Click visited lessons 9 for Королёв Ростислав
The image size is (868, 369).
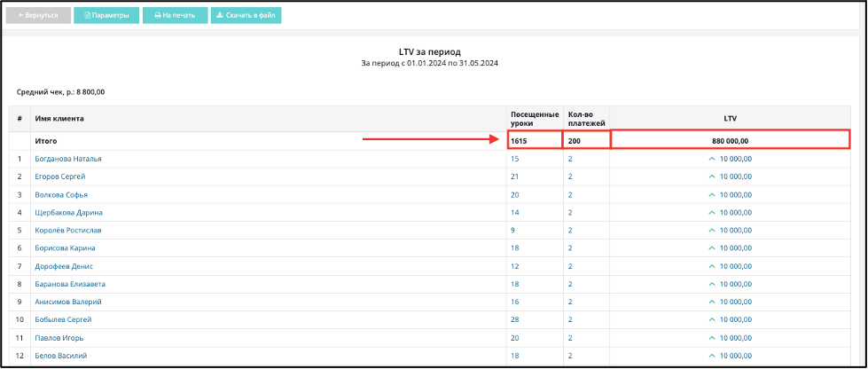(513, 231)
